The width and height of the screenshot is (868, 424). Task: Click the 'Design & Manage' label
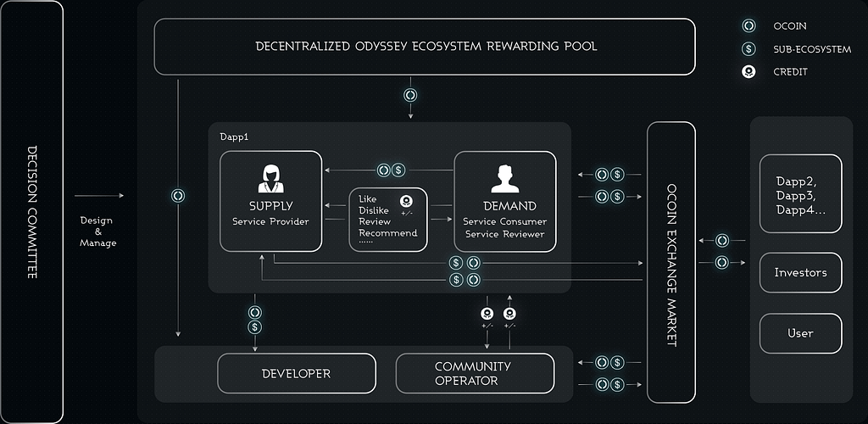(x=98, y=232)
